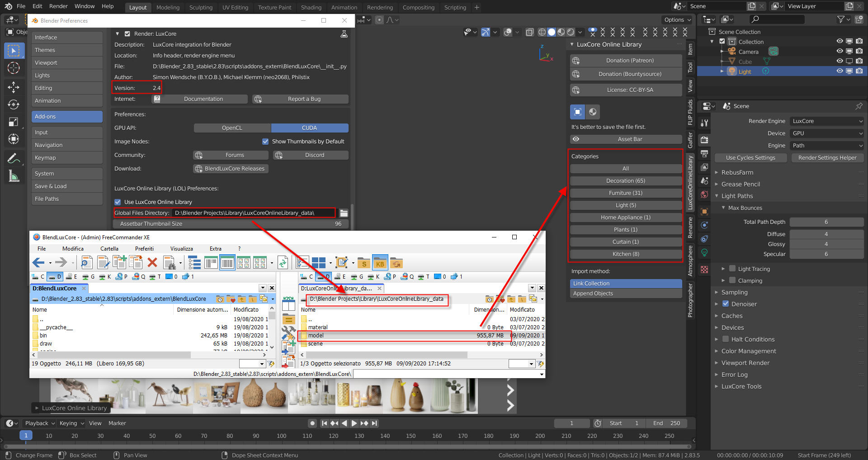Switch to the Shading workspace tab
The width and height of the screenshot is (868, 460).
click(311, 7)
